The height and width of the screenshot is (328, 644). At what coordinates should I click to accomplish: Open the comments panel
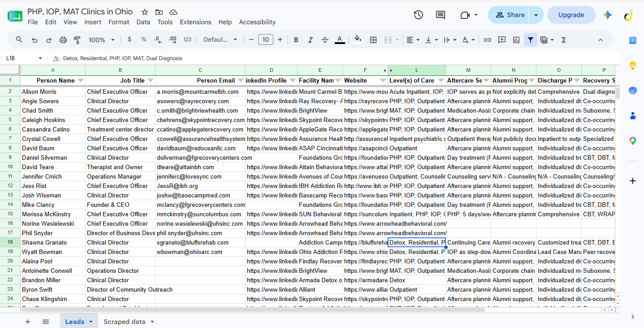point(441,15)
